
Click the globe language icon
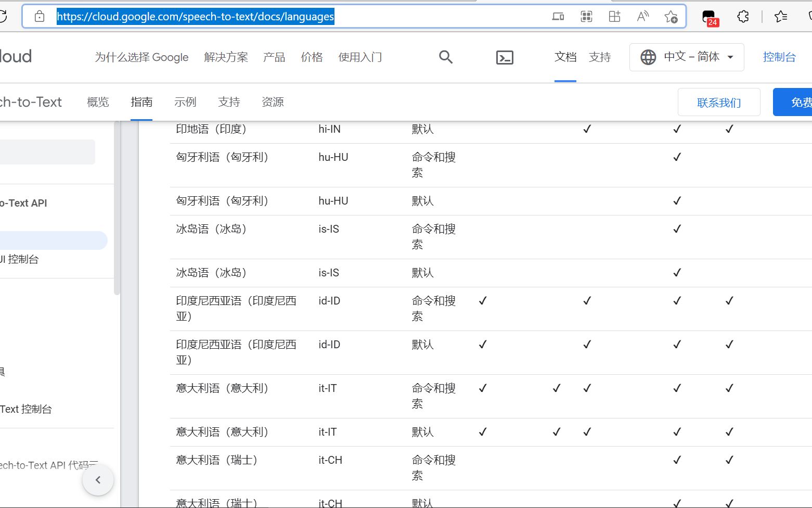[x=648, y=57]
